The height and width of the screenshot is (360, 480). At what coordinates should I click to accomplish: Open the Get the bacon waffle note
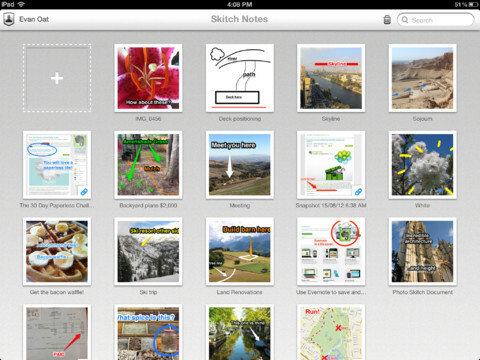[x=57, y=251]
